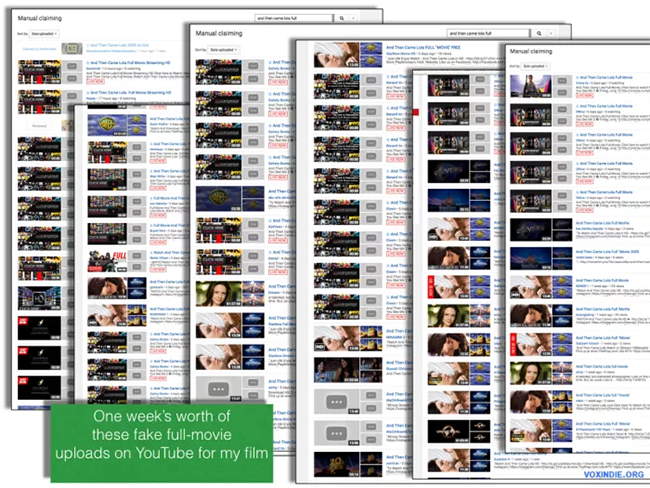Open the blue castle thumbnail in the red-marker window

coord(448,200)
